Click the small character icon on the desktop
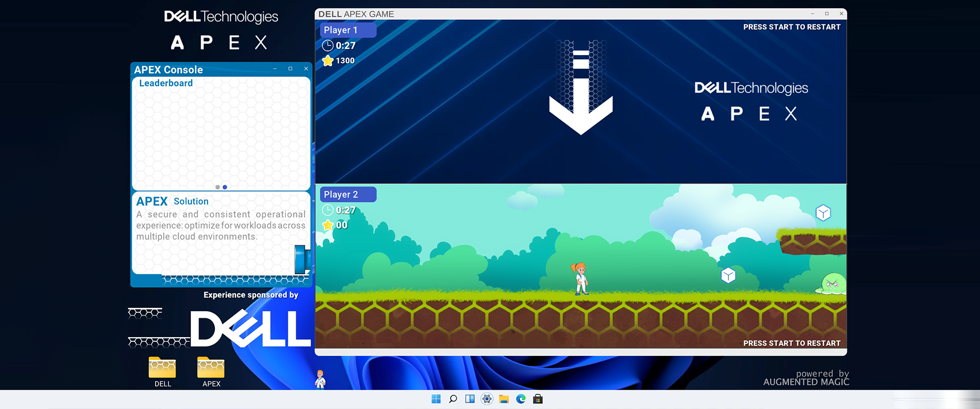The width and height of the screenshot is (980, 409). click(x=320, y=379)
